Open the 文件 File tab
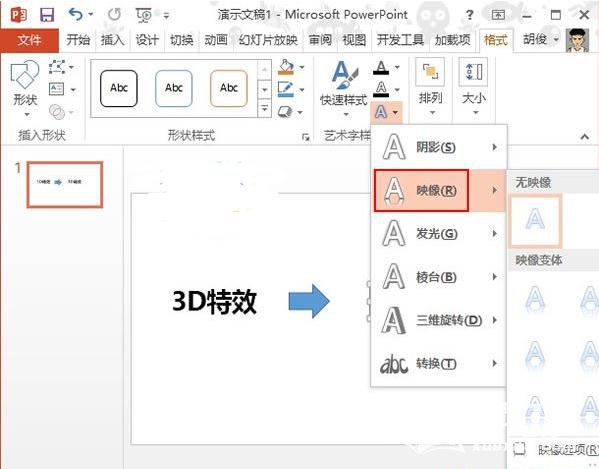The image size is (599, 469). (29, 40)
